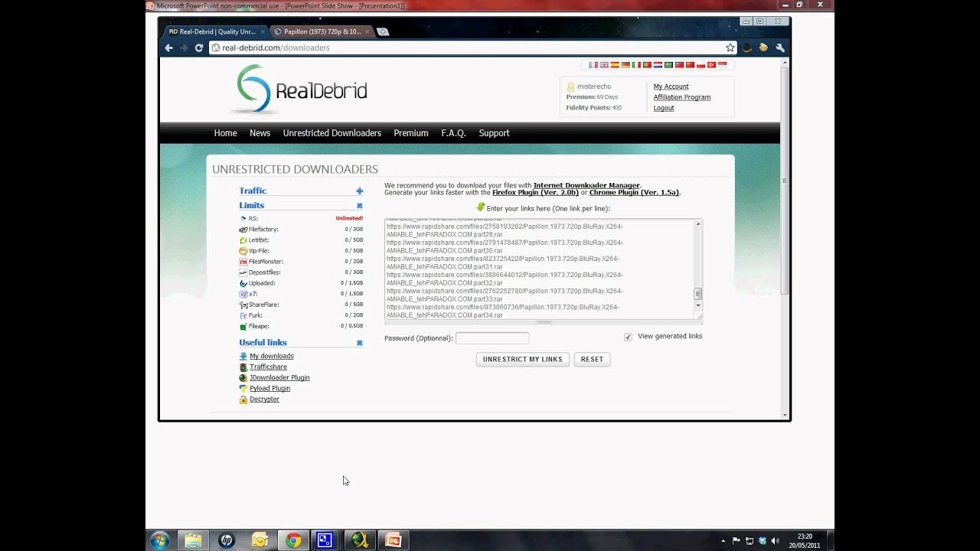Click the Unrestrict My Links button

(523, 359)
